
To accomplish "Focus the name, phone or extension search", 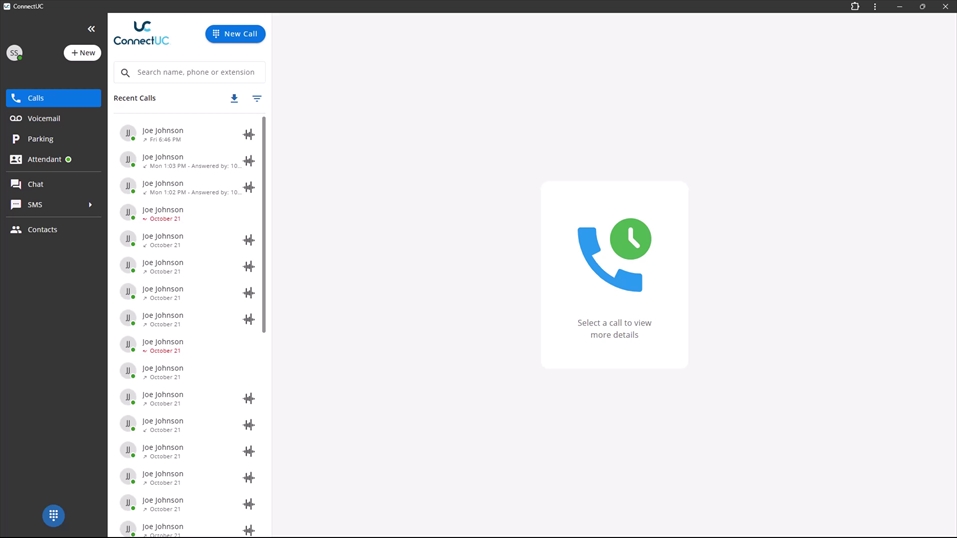I will pos(196,72).
